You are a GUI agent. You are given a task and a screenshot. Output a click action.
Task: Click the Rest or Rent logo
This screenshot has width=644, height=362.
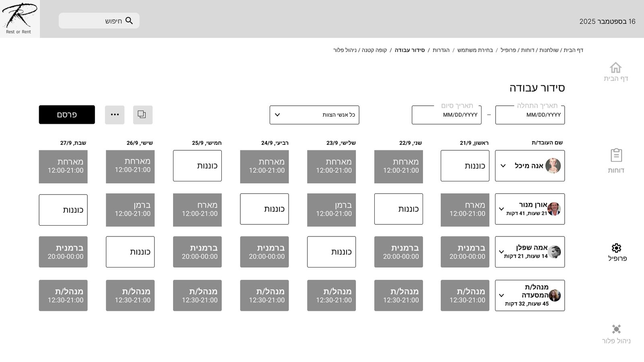[x=19, y=19]
